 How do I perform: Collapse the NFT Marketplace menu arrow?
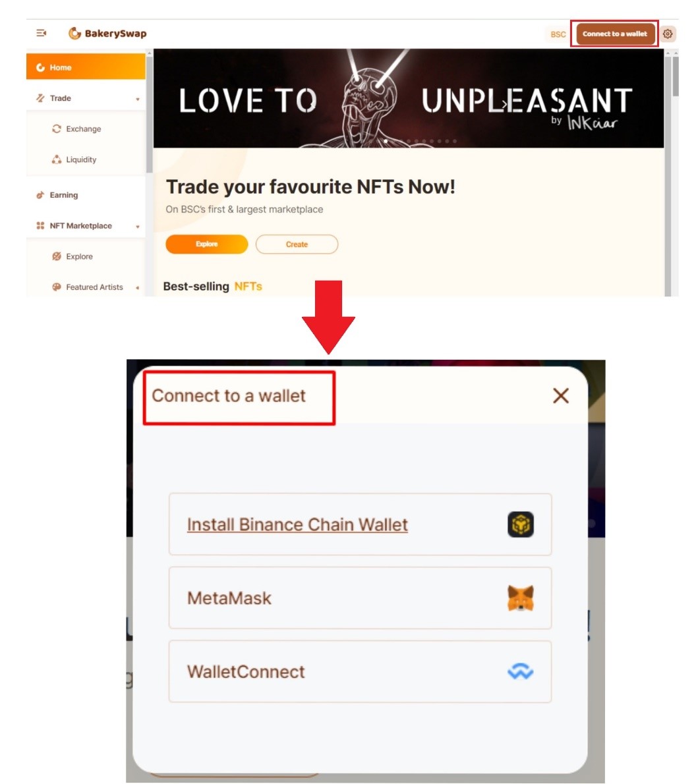click(x=138, y=227)
